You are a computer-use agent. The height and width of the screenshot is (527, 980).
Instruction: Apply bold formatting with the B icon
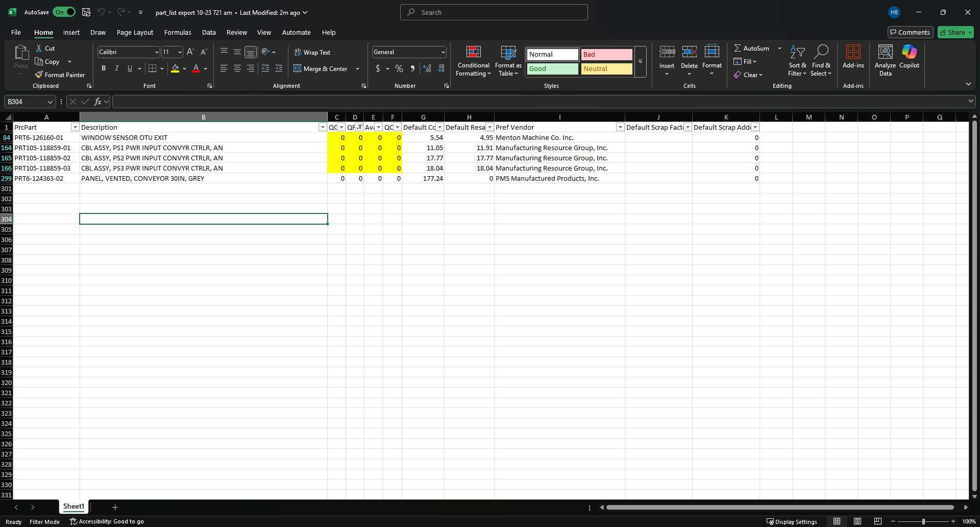point(104,68)
